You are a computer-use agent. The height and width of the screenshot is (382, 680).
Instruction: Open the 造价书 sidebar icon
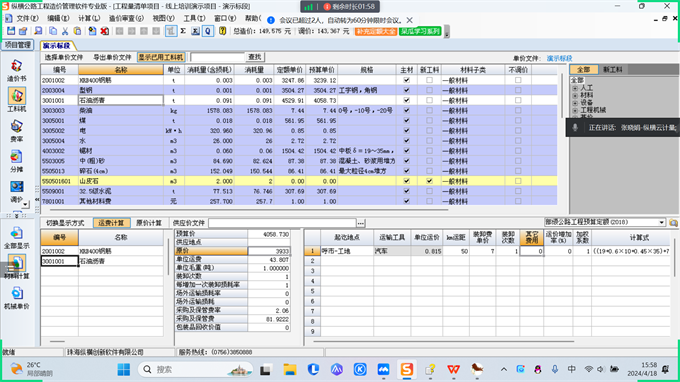(16, 71)
